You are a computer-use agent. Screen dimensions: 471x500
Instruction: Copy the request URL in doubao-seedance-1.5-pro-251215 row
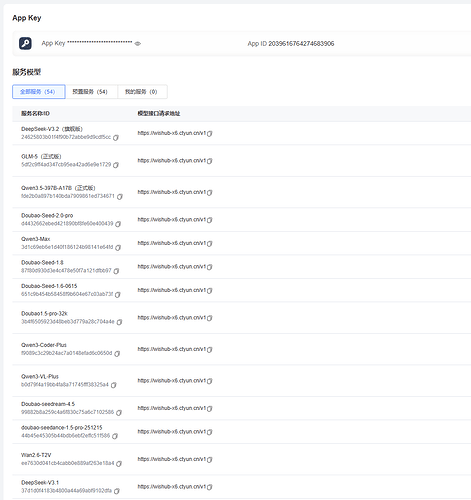[x=210, y=432]
